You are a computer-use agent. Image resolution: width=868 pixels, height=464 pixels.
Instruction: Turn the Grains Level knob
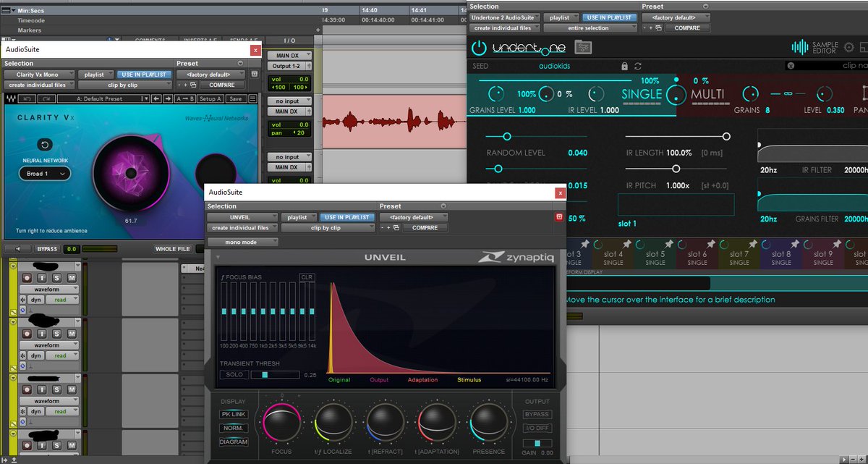pos(495,93)
